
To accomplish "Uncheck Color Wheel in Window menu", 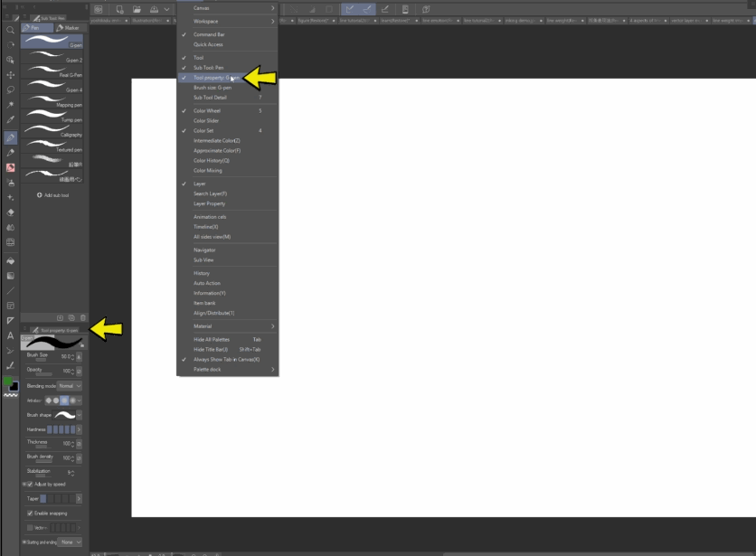I will 228,110.
